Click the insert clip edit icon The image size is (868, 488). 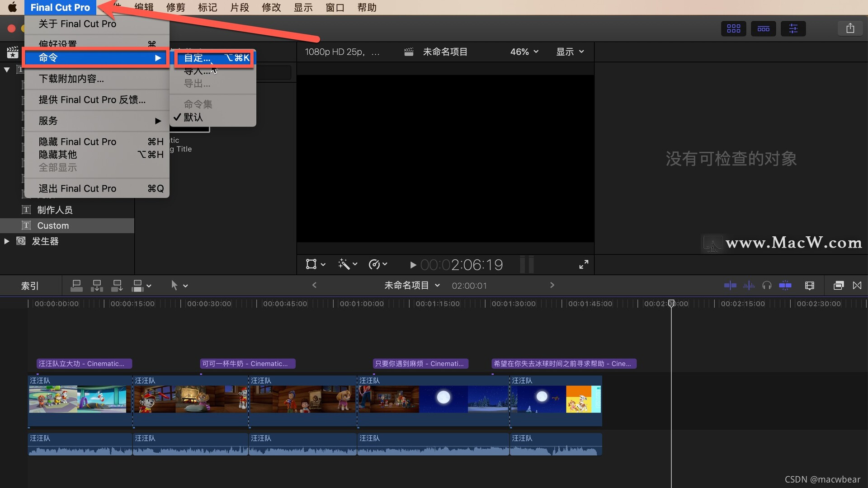click(x=96, y=285)
